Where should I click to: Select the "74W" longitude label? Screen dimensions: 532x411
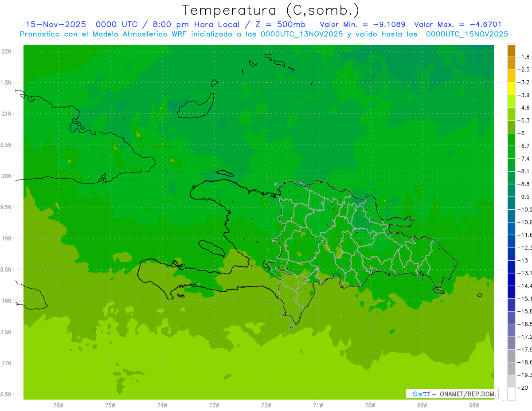point(162,405)
